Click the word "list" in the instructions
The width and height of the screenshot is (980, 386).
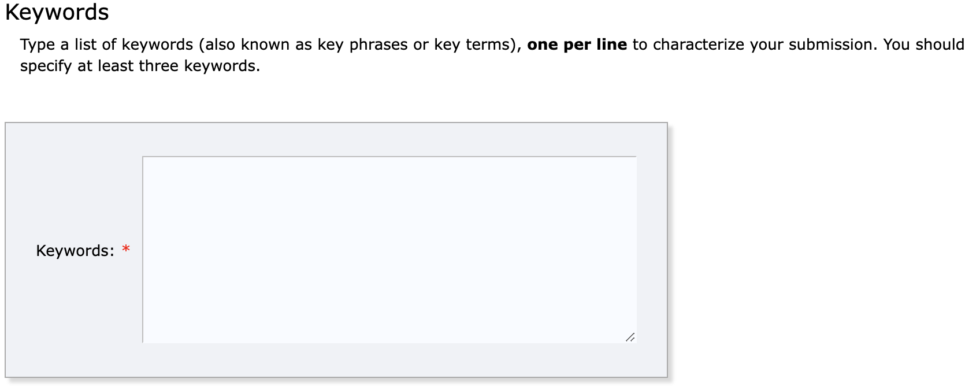(x=86, y=44)
